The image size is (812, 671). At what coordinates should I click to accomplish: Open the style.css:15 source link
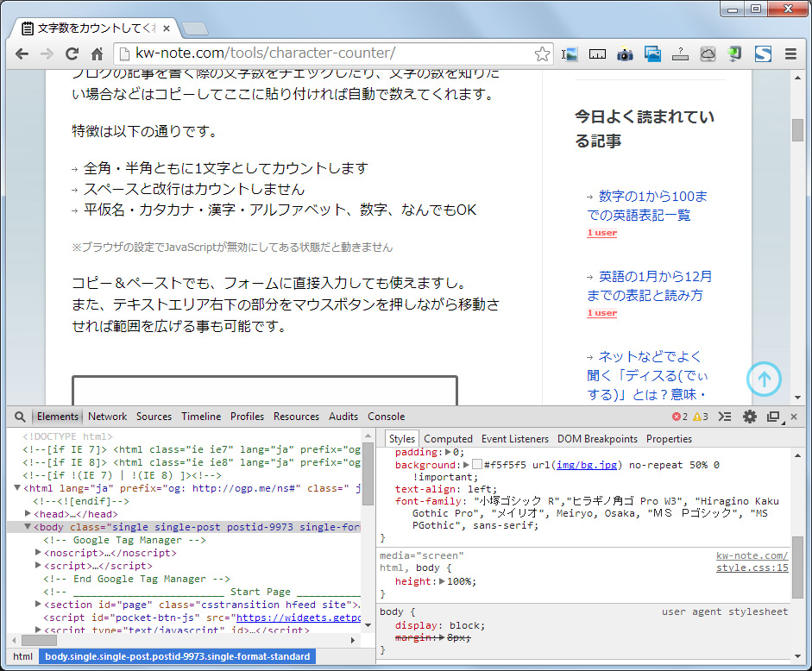(x=752, y=568)
